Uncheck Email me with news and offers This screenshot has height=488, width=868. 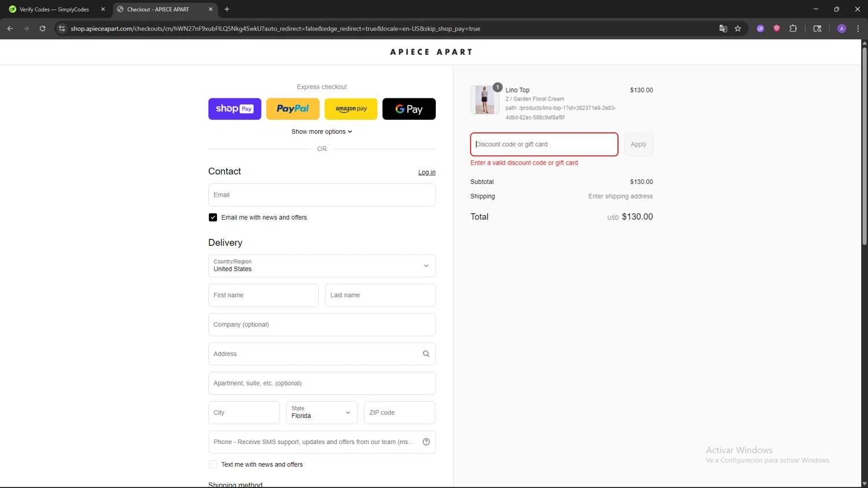[x=213, y=217]
